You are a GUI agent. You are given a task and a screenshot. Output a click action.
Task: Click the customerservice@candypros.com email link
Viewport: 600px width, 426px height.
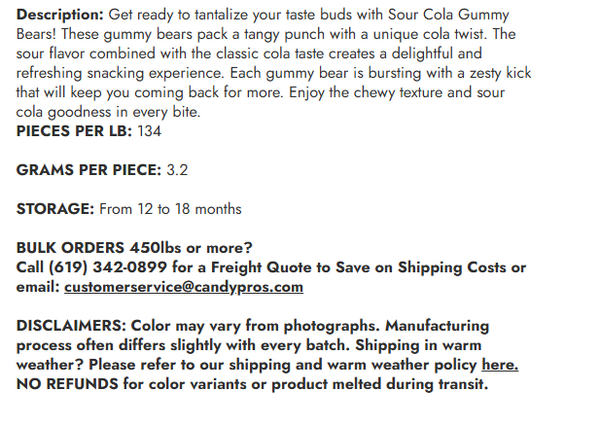[x=183, y=287]
